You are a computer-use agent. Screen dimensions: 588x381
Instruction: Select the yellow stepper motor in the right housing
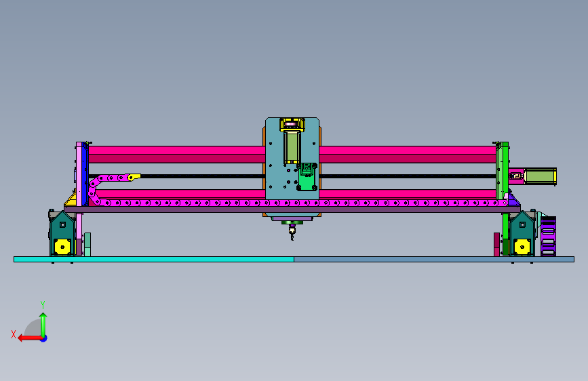[x=522, y=247]
